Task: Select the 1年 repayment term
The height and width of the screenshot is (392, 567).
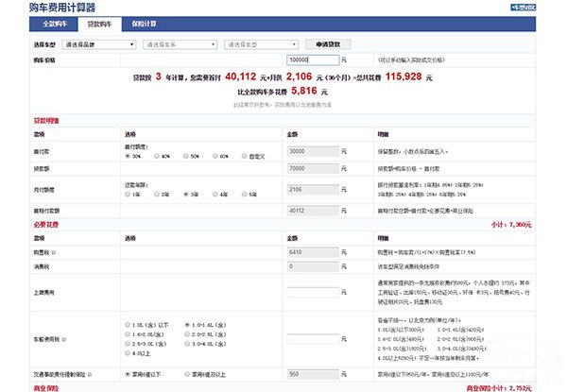Action: (127, 194)
